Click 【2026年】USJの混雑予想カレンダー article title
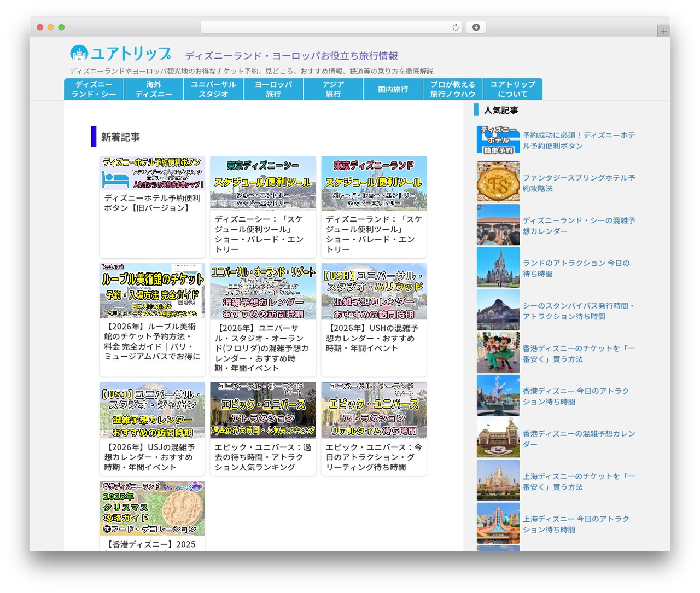The image size is (700, 593). pos(150,457)
